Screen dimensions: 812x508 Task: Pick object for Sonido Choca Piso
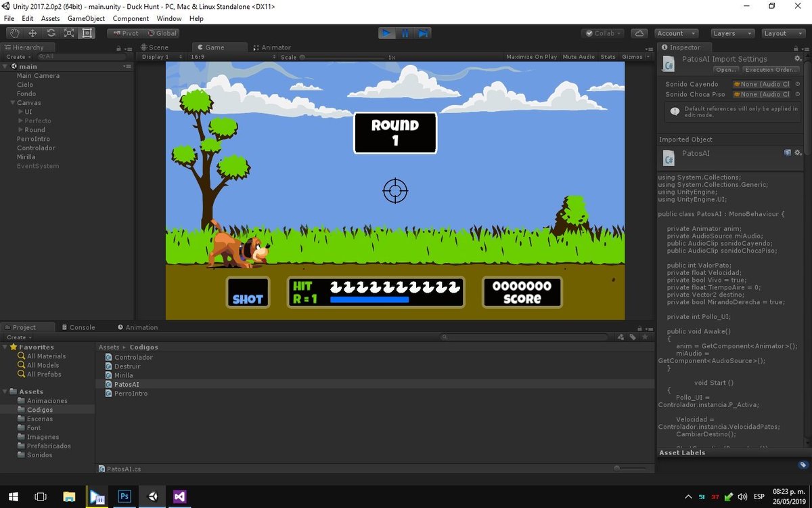click(x=797, y=94)
